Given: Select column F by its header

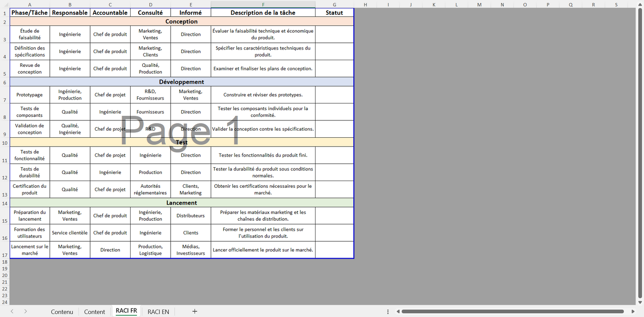Looking at the screenshot, I should click(x=263, y=4).
